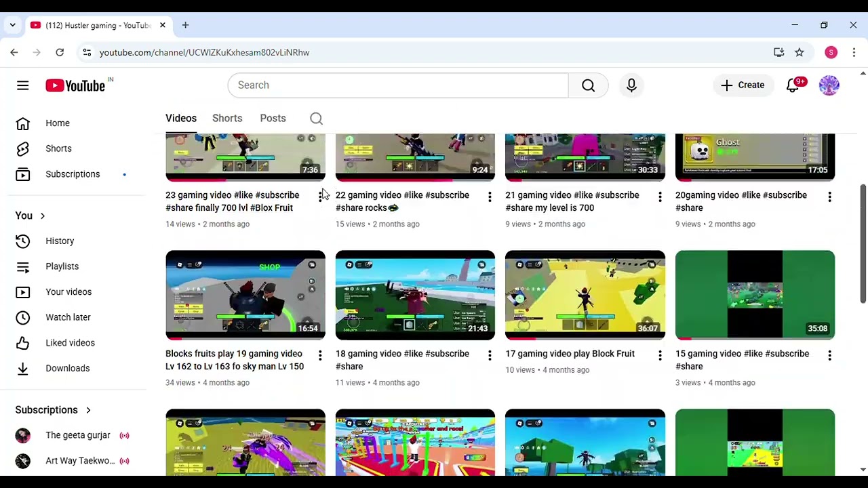
Task: Open the 18 gaming video title
Action: [x=402, y=360]
